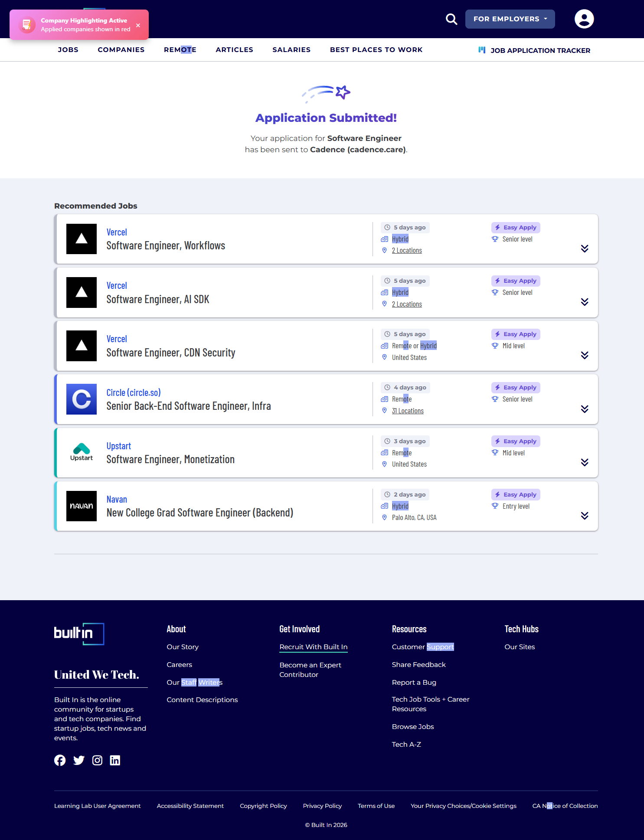This screenshot has height=840, width=644.
Task: Expand the Navan New College Grad job
Action: (584, 516)
